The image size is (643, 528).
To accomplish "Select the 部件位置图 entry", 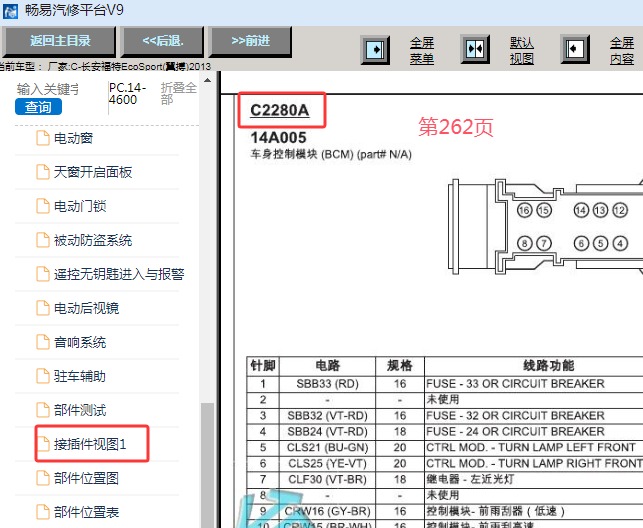I will pos(87,478).
